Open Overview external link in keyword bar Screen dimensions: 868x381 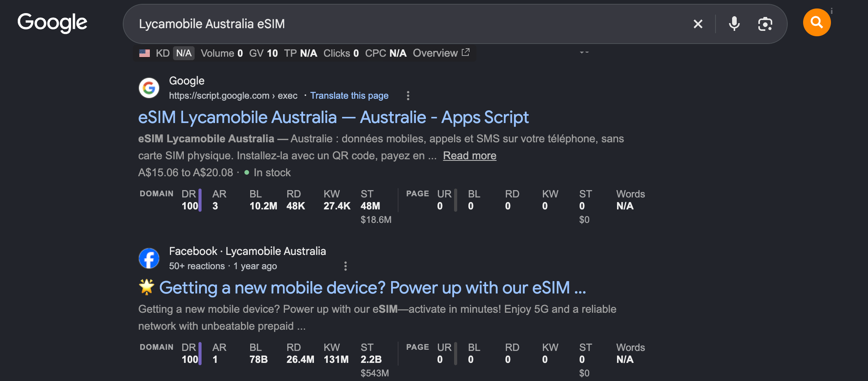441,53
